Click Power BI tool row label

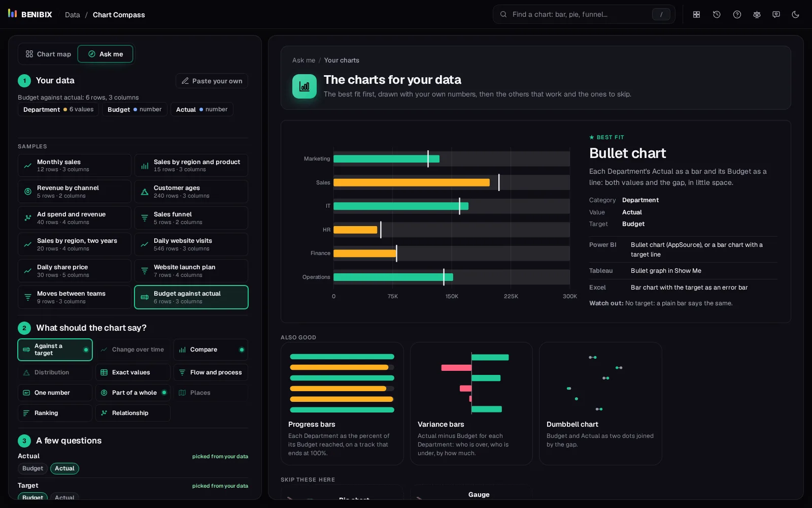pos(602,245)
